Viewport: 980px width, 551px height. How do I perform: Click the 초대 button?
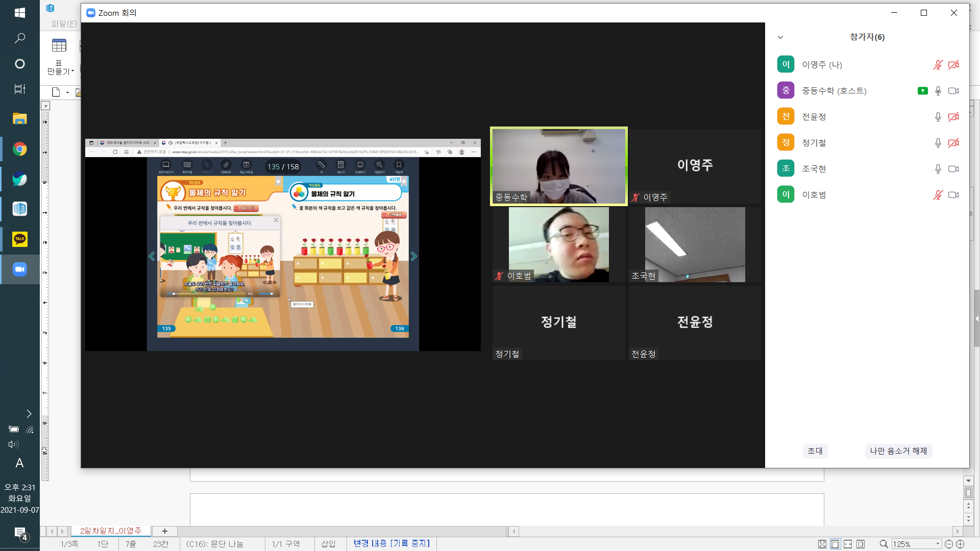tap(815, 451)
